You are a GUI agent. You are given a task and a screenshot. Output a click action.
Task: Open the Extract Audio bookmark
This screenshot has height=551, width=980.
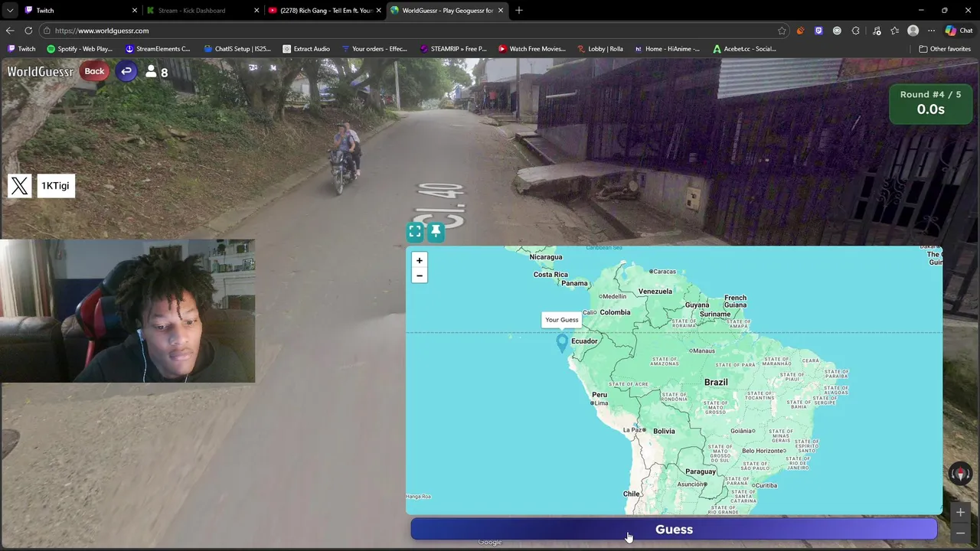pos(306,49)
